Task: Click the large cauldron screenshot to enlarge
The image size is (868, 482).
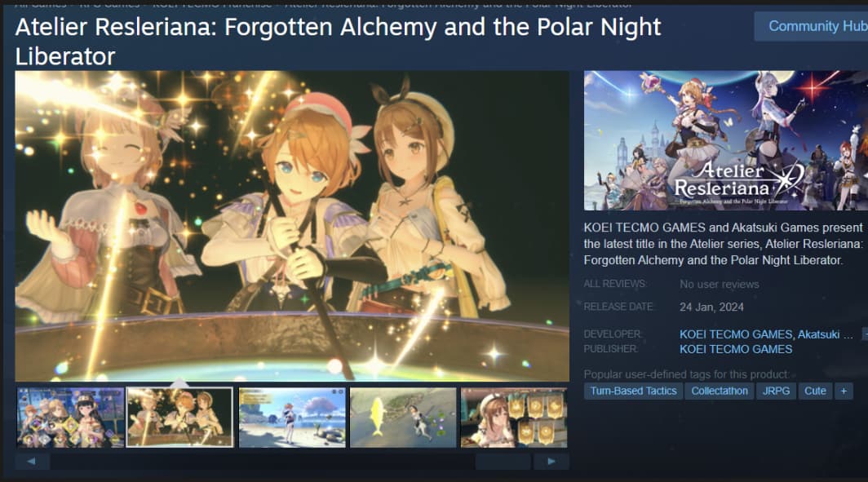Action: (292, 226)
